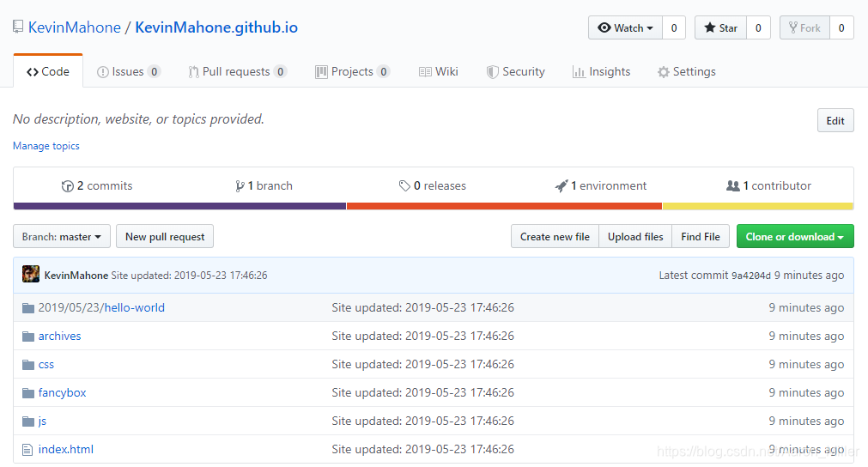Open the js folder

tap(42, 422)
